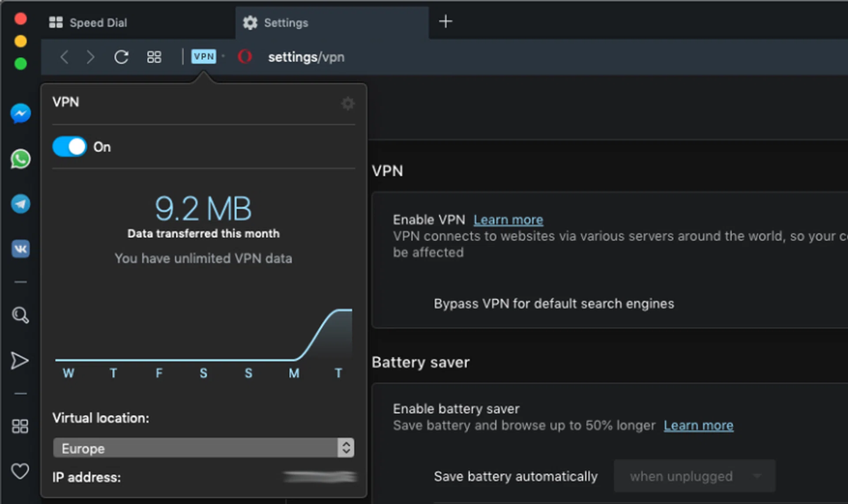Click the VPN badge in address bar
848x504 pixels.
coord(204,56)
